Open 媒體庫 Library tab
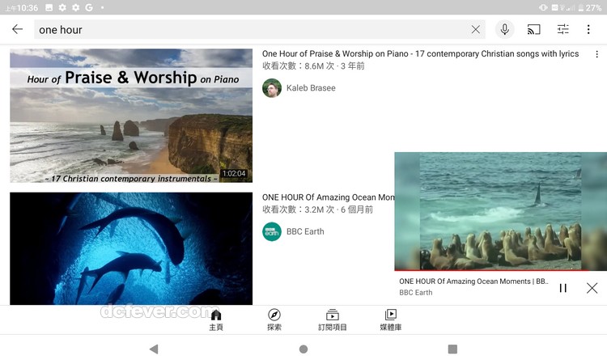Viewport: 607px width, 364px height. (391, 320)
